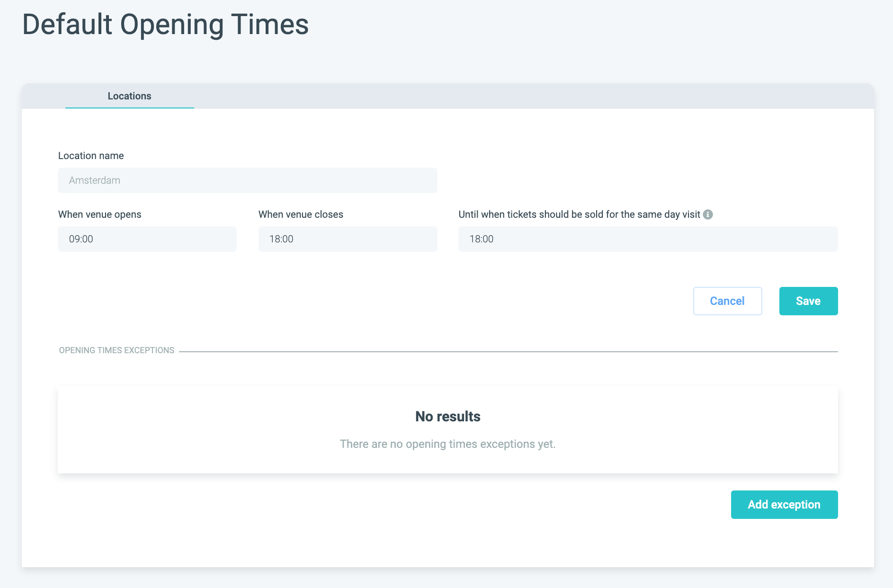Click the empty grey tab bar right of Locations
The height and width of the screenshot is (588, 893).
521,96
